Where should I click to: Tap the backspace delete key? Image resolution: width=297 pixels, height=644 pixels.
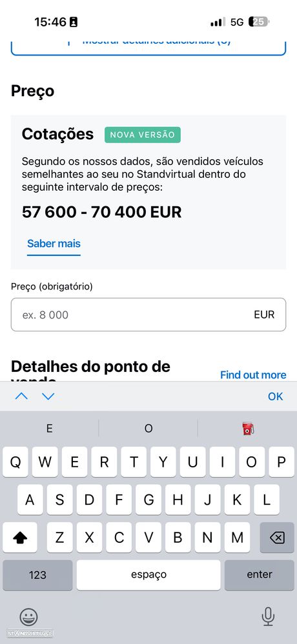click(x=277, y=537)
